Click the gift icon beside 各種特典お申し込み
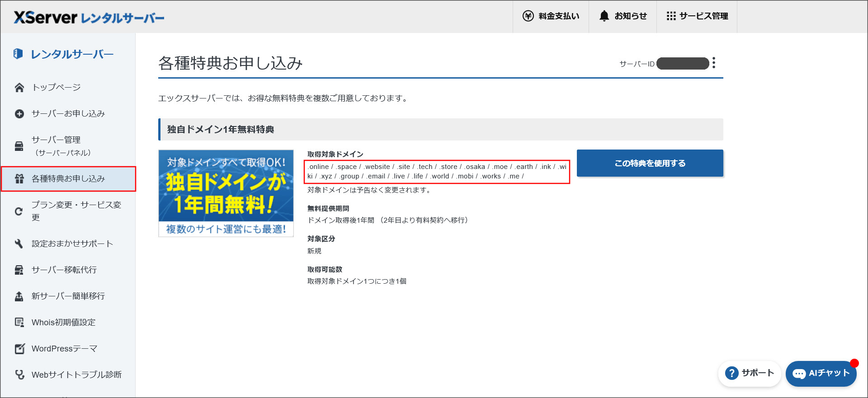Screen dimensions: 868x398 click(19, 178)
